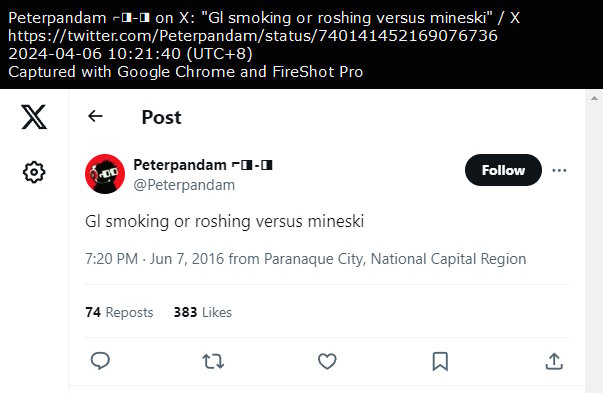Viewport: 603px width, 393px height.
Task: Open the reply speech bubble icon
Action: (x=100, y=361)
